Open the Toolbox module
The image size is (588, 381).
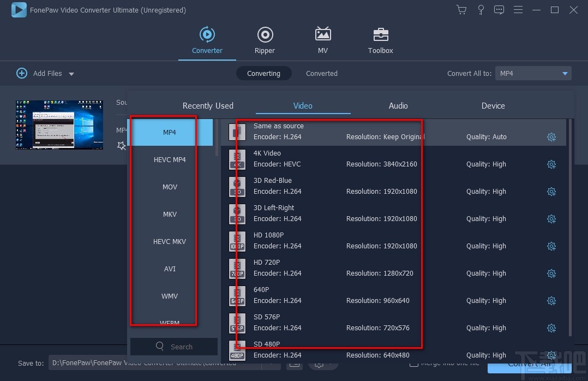pyautogui.click(x=380, y=40)
